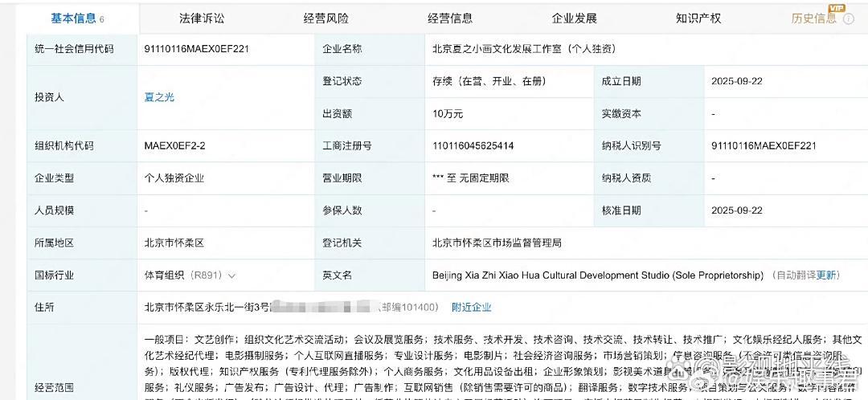Viewport: 868px width, 400px height.
Task: Select the 营业期限 value 无固定期限
Action: point(470,178)
